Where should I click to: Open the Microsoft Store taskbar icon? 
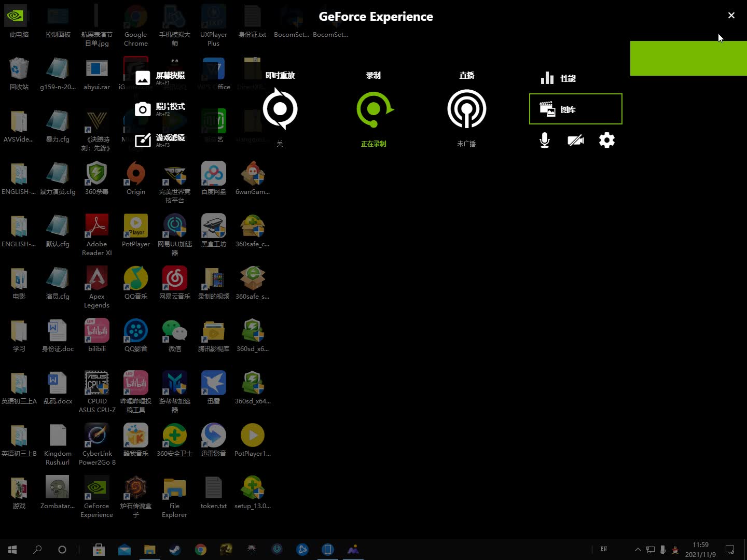coord(99,550)
